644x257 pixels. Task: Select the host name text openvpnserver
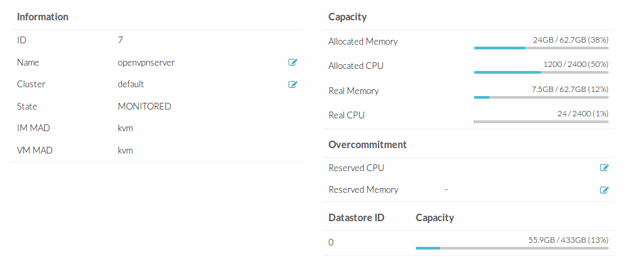pyautogui.click(x=146, y=63)
